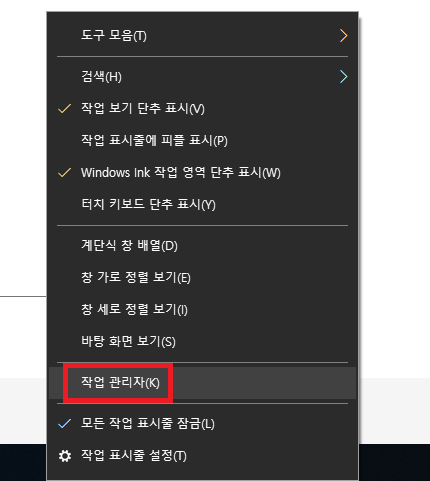Image resolution: width=430 pixels, height=481 pixels.
Task: Open 작업 표시줄 설정(T) entry
Action: [x=202, y=456]
